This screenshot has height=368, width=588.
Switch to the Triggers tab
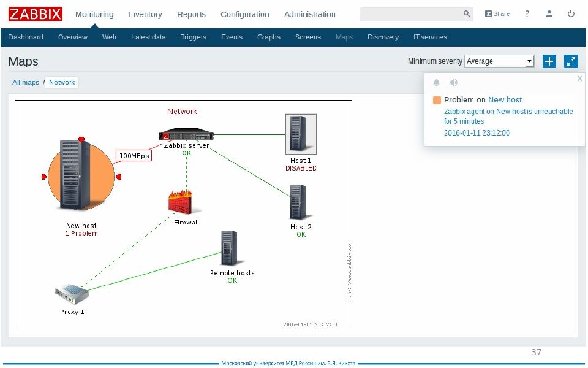click(193, 37)
